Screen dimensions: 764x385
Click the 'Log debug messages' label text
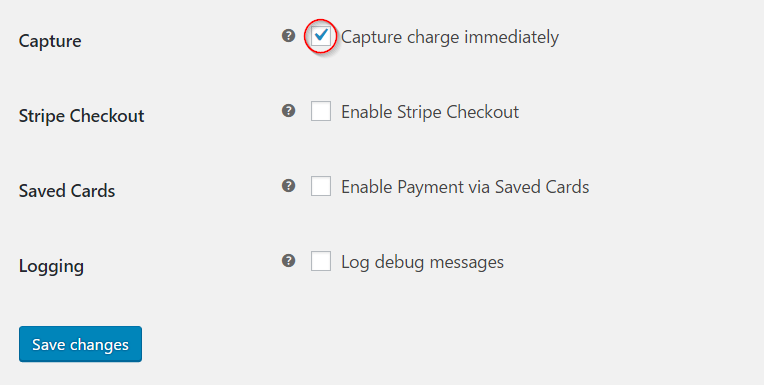pos(422,262)
